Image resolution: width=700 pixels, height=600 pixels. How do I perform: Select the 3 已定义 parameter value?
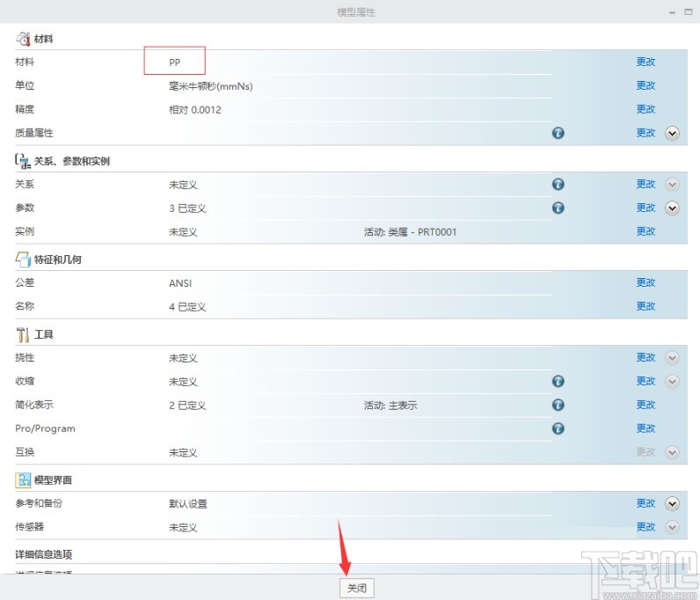click(187, 209)
